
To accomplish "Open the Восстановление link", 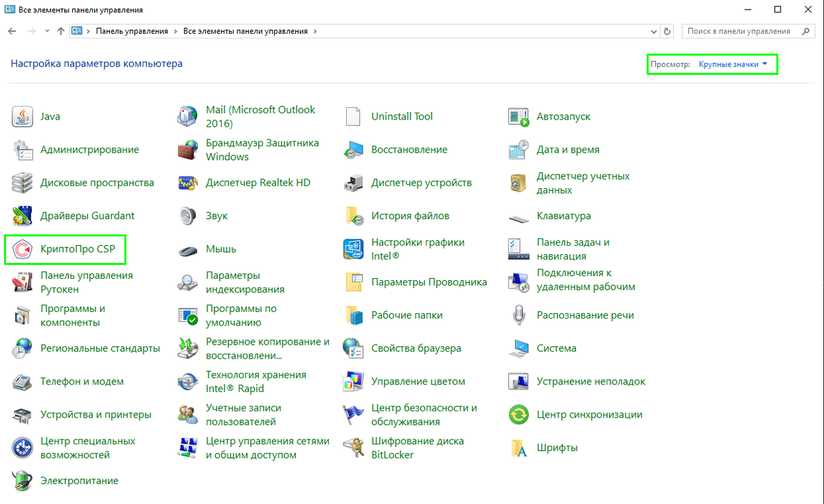I will (x=409, y=150).
